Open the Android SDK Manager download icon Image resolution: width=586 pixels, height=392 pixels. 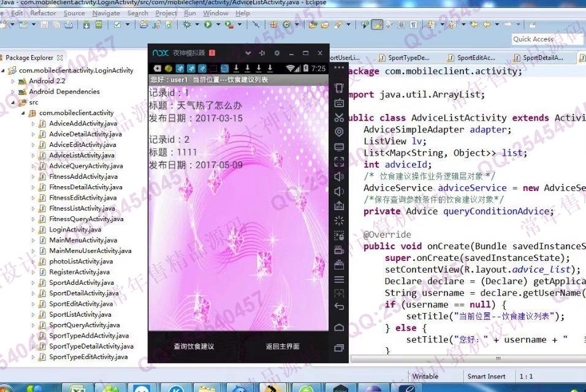pos(86,24)
